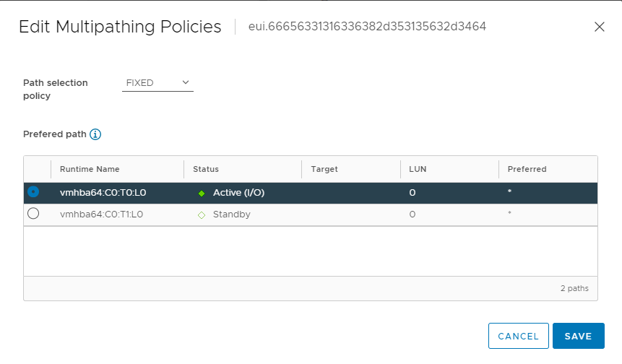Select radio button for vmhba64:C0:T0:L0

click(x=33, y=192)
